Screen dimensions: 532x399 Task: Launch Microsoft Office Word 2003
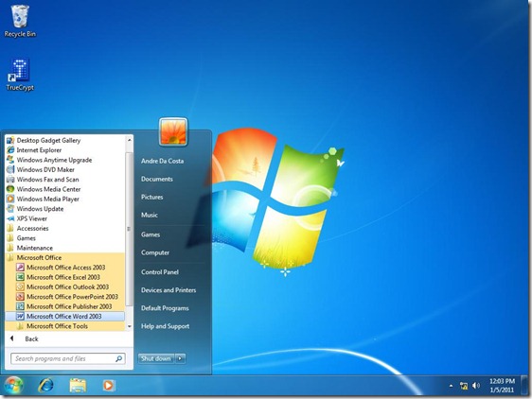(x=64, y=317)
